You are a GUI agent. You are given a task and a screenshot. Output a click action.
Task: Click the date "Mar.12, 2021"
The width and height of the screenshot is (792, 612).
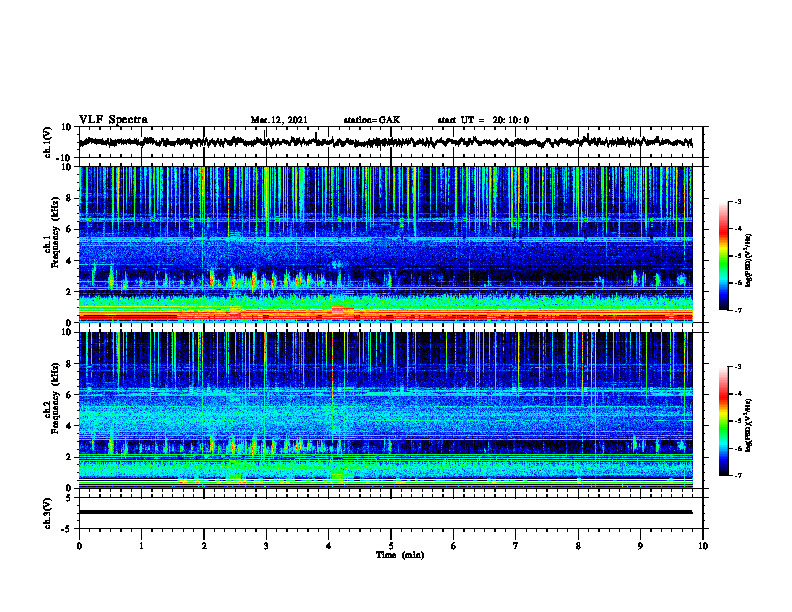tap(279, 120)
